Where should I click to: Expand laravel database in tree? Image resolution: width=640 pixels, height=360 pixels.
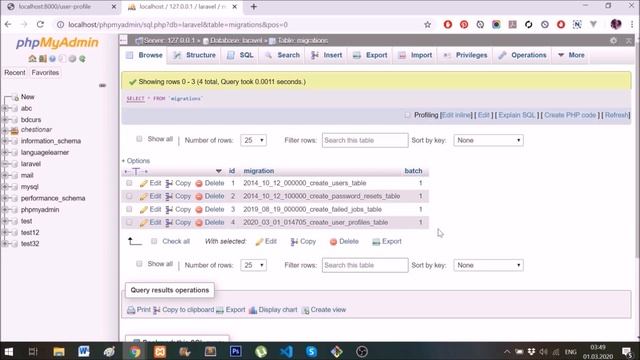(x=5, y=164)
